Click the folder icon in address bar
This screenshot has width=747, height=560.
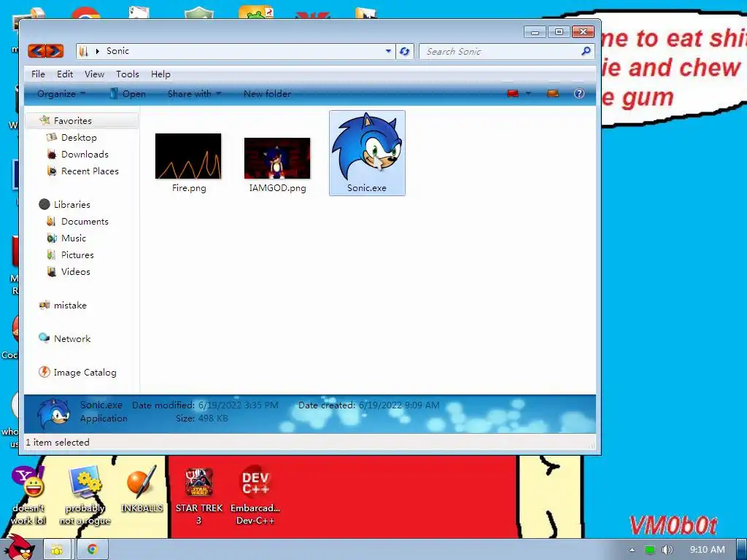coord(84,51)
